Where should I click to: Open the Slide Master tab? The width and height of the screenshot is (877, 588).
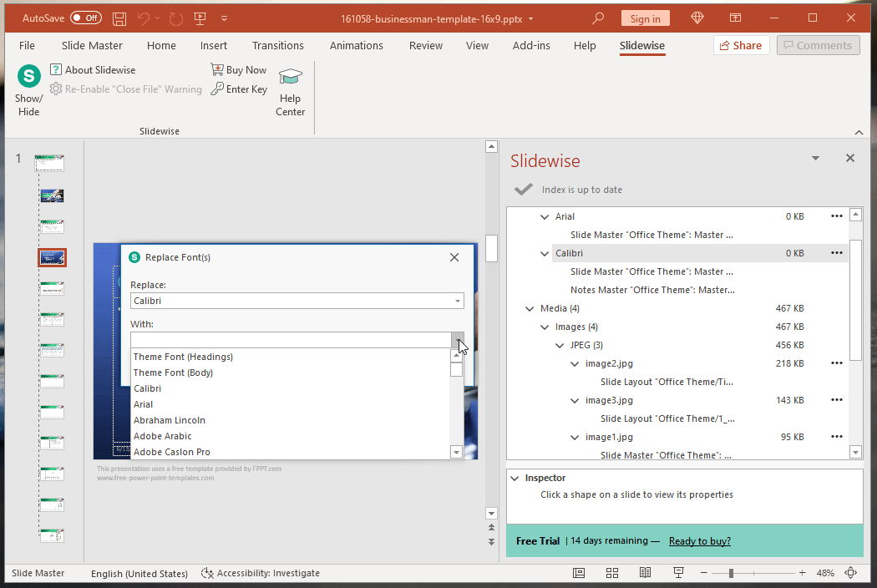(x=92, y=46)
